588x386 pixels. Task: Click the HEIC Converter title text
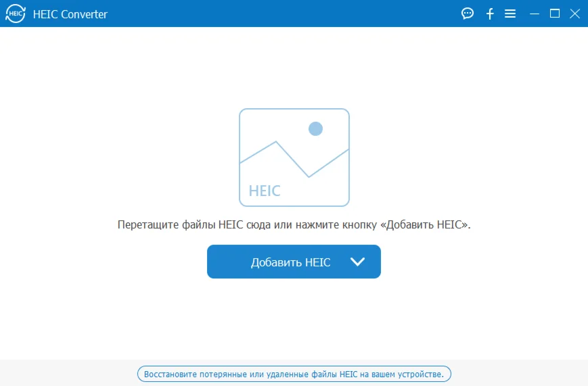click(x=70, y=14)
